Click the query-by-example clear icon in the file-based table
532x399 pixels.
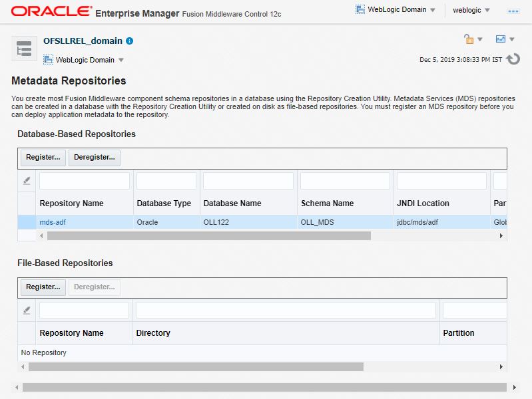click(x=27, y=310)
